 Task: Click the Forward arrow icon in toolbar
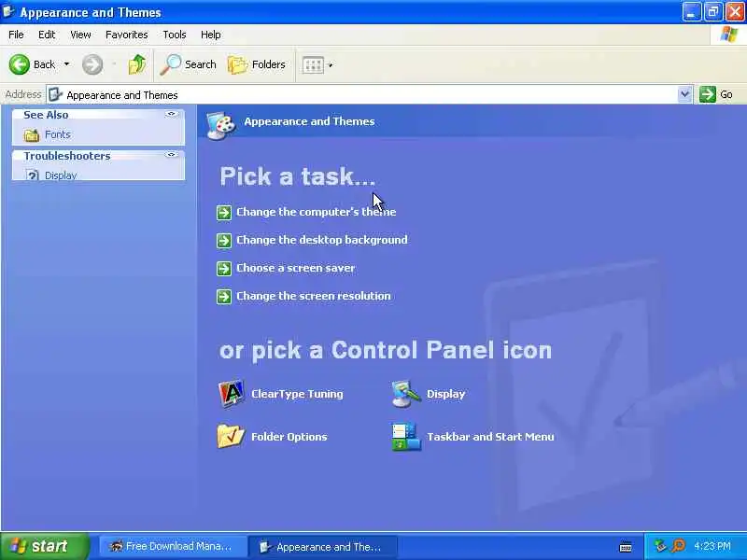click(x=92, y=64)
